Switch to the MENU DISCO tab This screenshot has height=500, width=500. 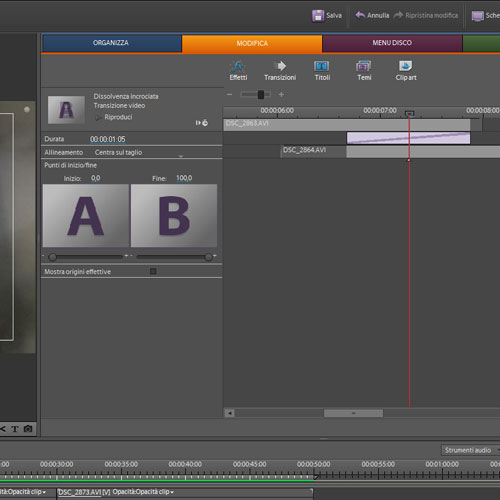pos(392,43)
